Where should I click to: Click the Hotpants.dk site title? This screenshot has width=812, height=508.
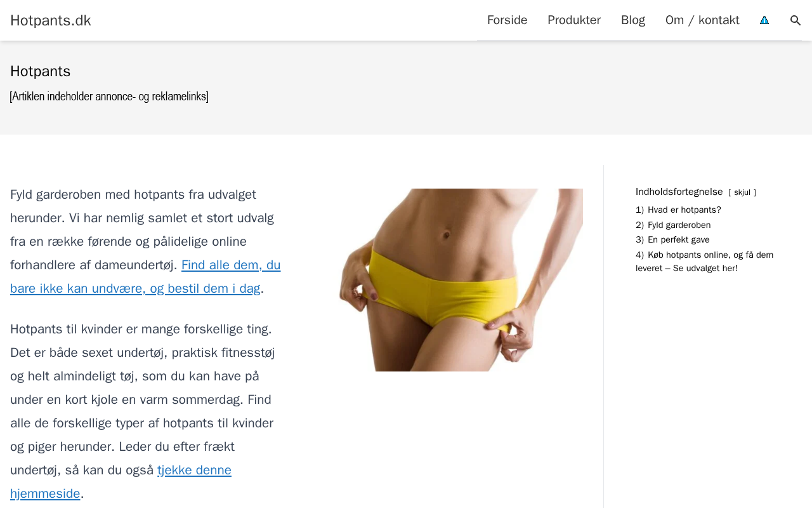tap(51, 20)
